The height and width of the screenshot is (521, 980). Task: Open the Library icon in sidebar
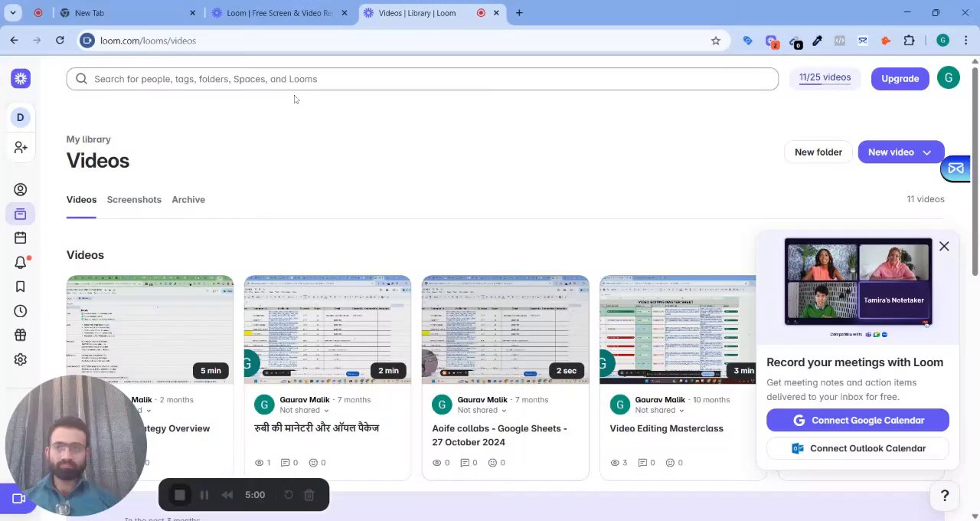[21, 214]
